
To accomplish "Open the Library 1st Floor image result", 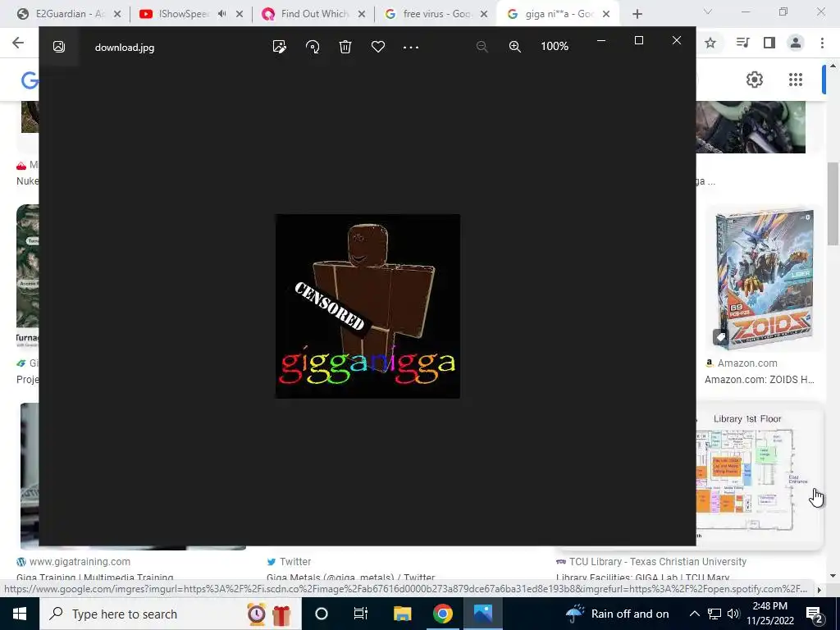I will tap(759, 474).
